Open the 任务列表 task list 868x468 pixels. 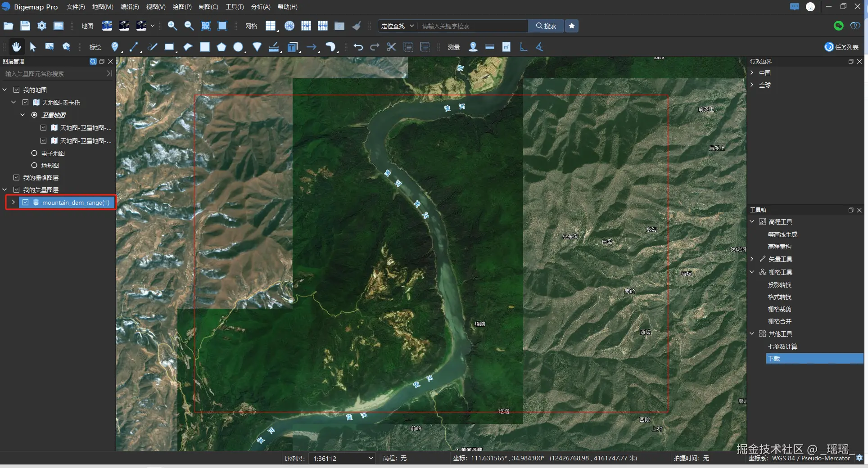[841, 47]
